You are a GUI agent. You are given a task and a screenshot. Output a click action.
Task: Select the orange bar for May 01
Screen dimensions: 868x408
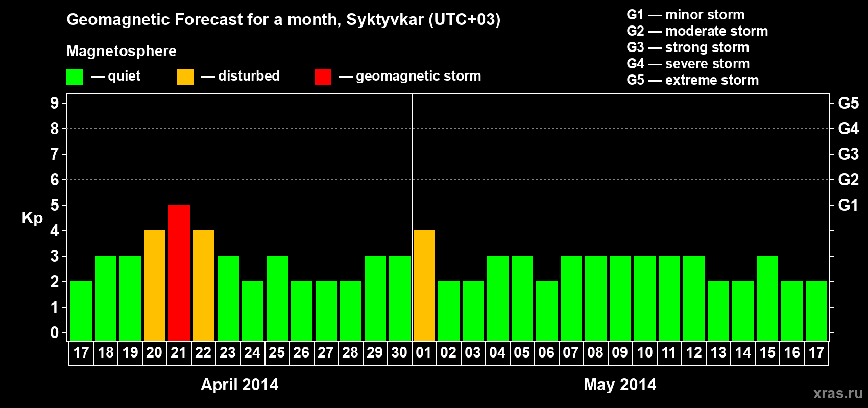pyautogui.click(x=424, y=285)
